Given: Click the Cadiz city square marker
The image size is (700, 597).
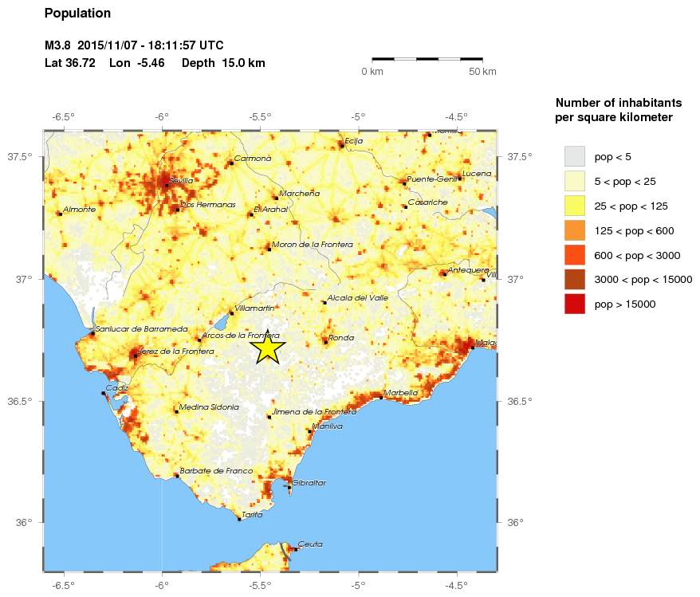Looking at the screenshot, I should click(103, 393).
